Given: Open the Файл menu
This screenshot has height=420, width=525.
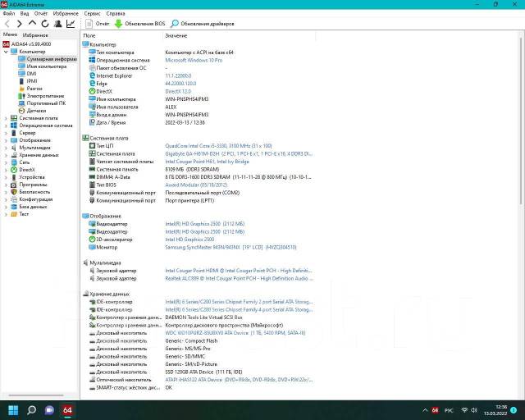Looking at the screenshot, I should click(x=9, y=13).
